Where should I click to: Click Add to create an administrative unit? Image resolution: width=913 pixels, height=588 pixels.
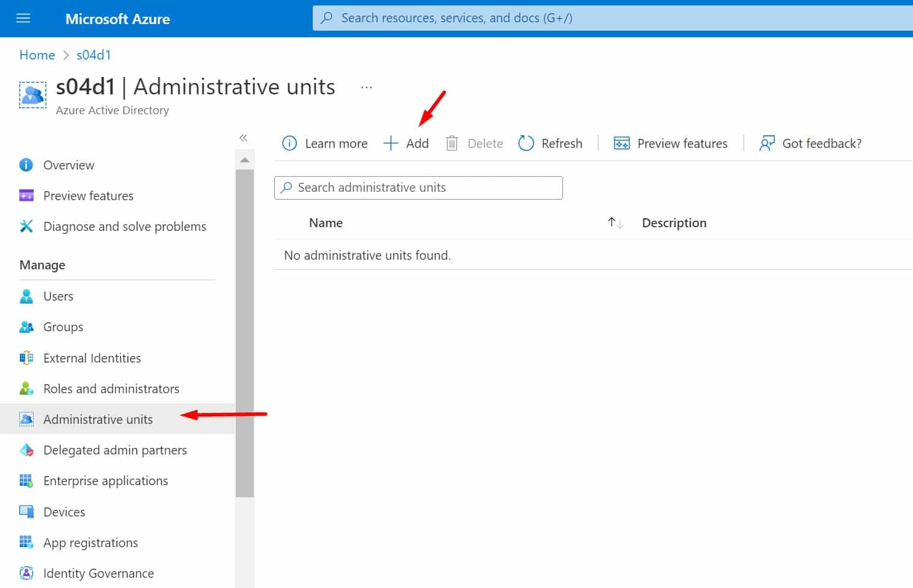tap(406, 143)
